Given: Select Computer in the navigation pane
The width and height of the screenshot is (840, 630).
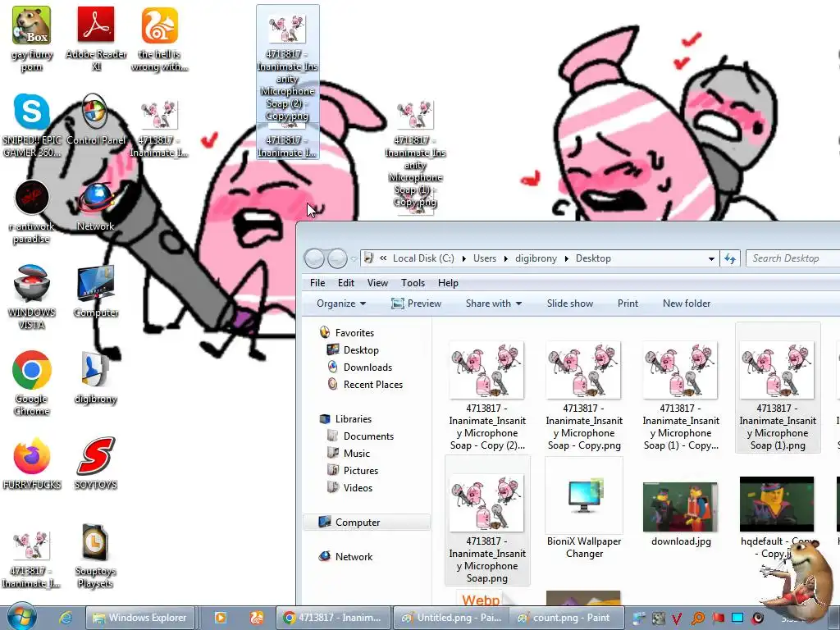Looking at the screenshot, I should tap(367, 523).
